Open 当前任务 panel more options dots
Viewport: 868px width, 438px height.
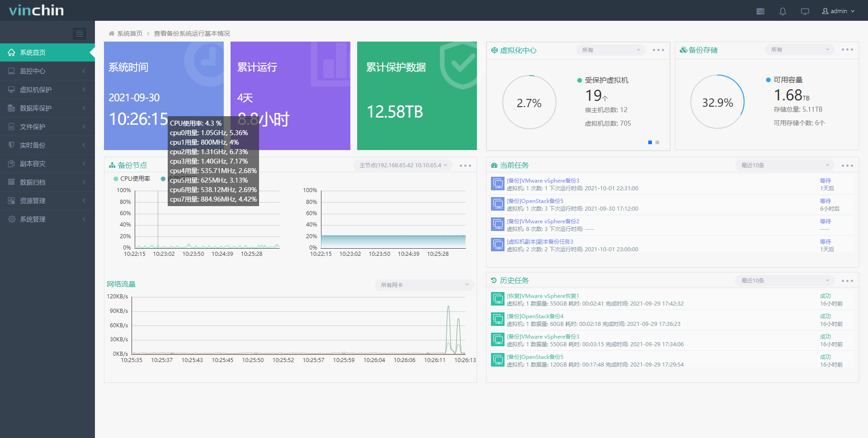[x=847, y=165]
